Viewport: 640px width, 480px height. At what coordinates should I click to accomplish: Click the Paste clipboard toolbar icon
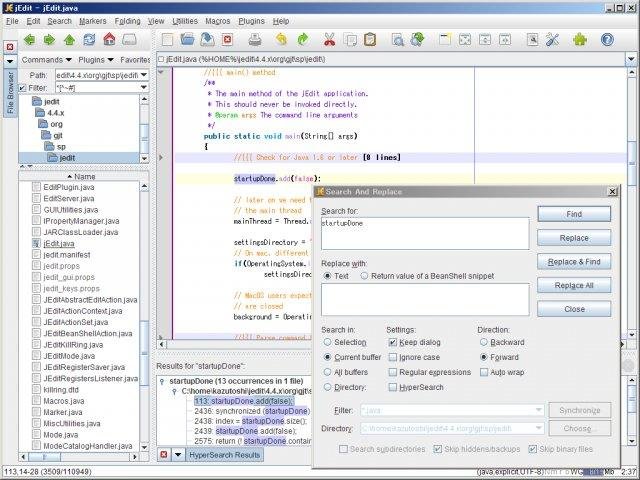point(370,40)
